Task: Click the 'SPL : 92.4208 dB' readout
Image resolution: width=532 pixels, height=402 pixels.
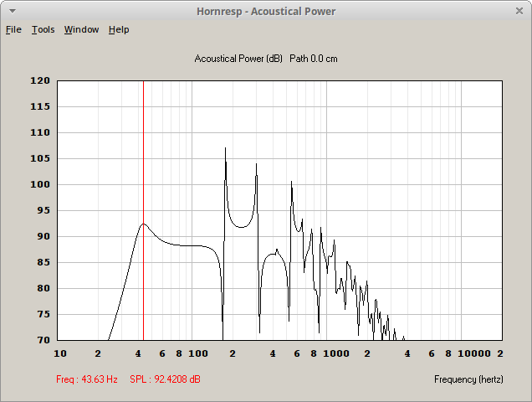Action: pos(165,379)
